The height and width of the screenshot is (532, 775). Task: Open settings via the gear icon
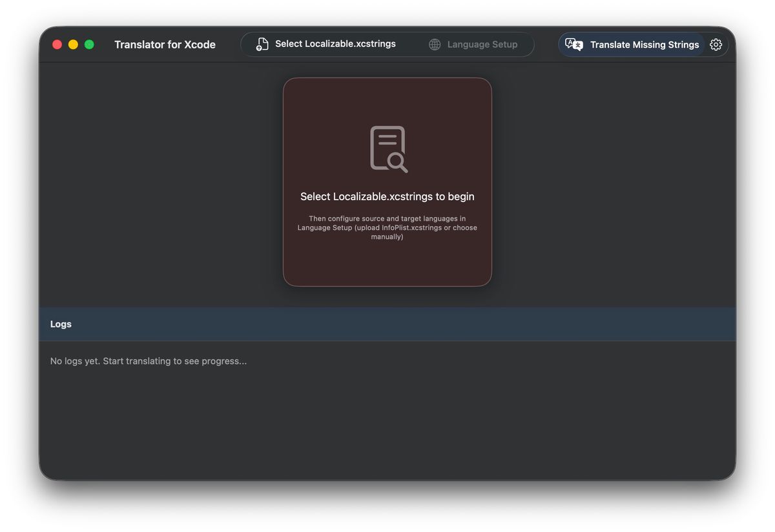point(716,45)
